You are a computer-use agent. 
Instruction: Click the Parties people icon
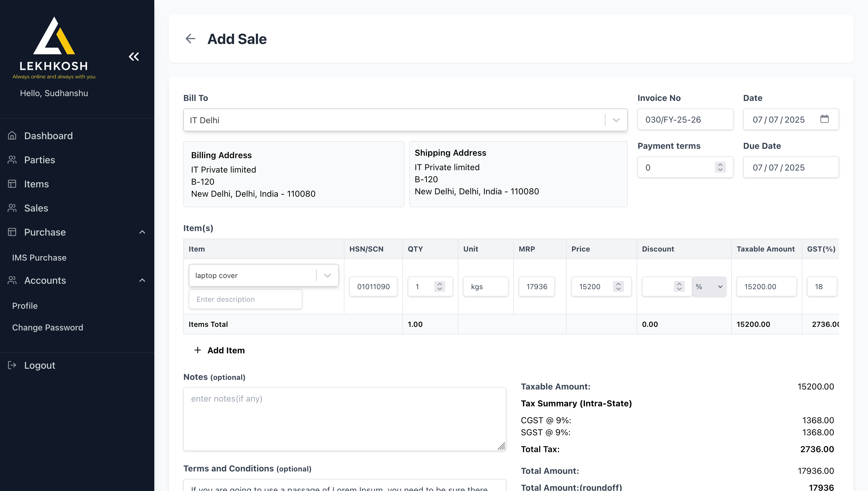tap(12, 160)
